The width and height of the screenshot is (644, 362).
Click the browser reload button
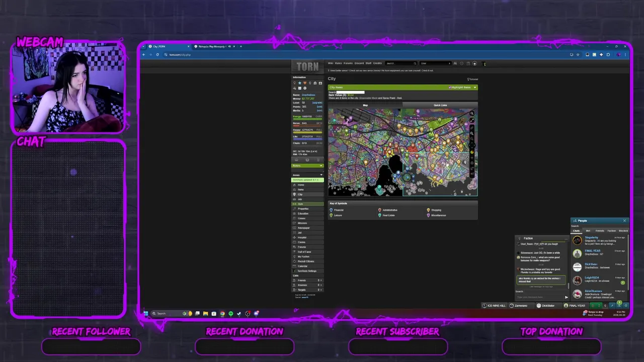click(x=157, y=54)
